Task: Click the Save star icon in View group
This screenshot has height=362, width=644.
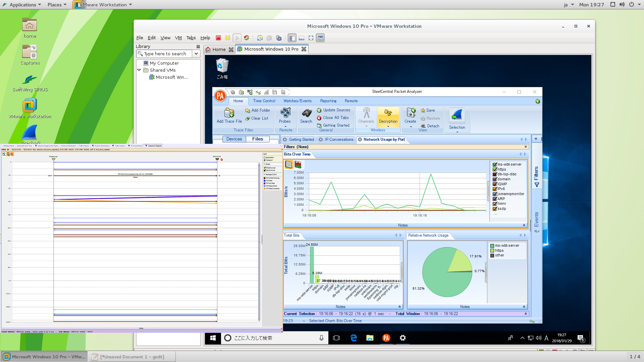Action: point(423,110)
